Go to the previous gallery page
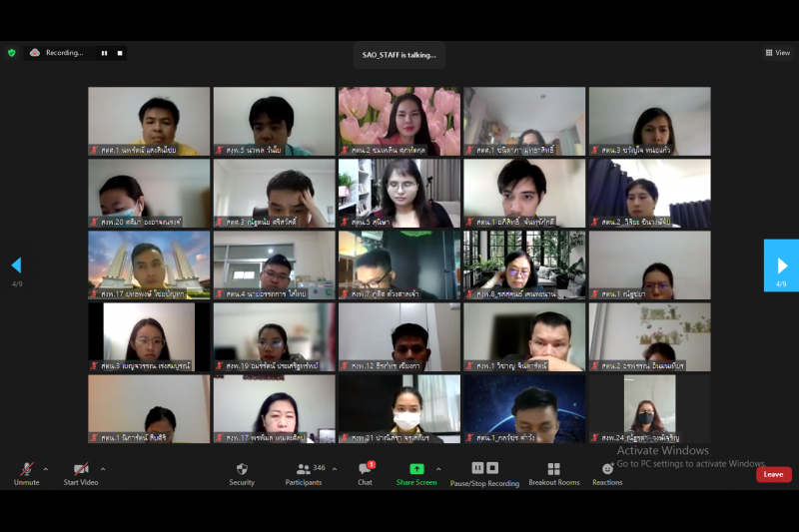Image resolution: width=799 pixels, height=532 pixels. pyautogui.click(x=16, y=265)
